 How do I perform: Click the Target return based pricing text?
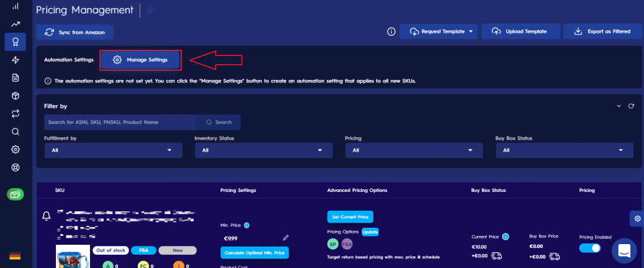[383, 257]
